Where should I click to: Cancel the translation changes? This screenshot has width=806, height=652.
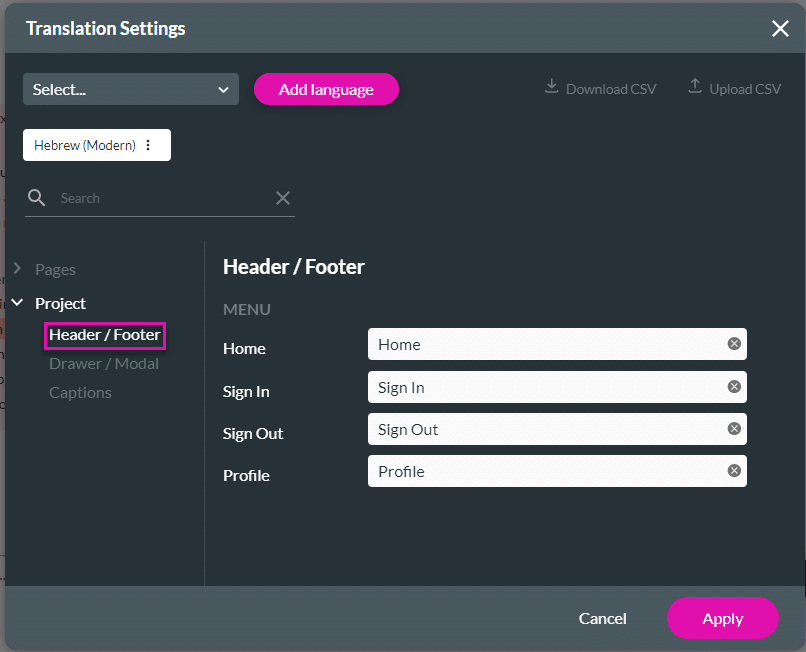pyautogui.click(x=602, y=618)
